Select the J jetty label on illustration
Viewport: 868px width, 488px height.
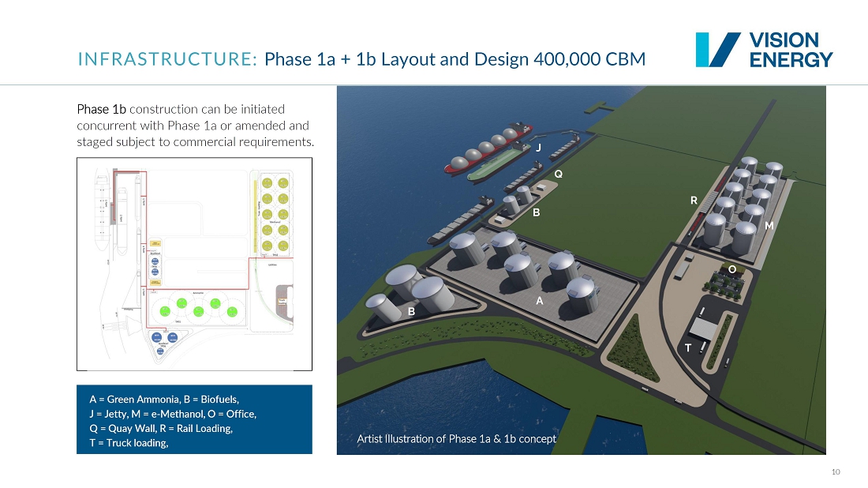[539, 148]
